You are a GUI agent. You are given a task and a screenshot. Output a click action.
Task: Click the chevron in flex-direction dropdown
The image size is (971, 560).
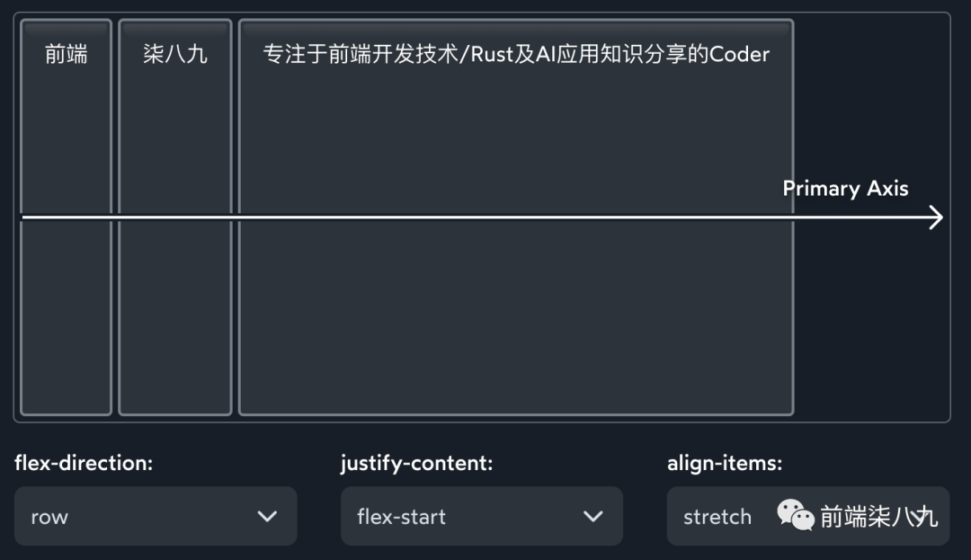pos(267,516)
